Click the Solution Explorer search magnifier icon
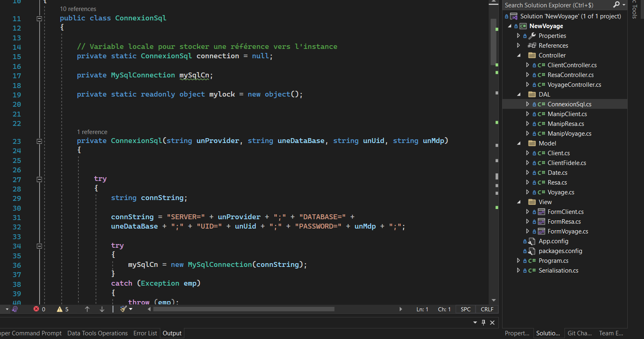This screenshot has width=644, height=339. tap(616, 4)
